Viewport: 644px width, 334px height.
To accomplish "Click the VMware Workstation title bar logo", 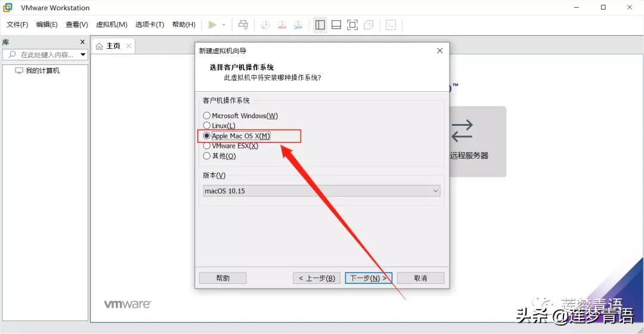I will coord(7,7).
